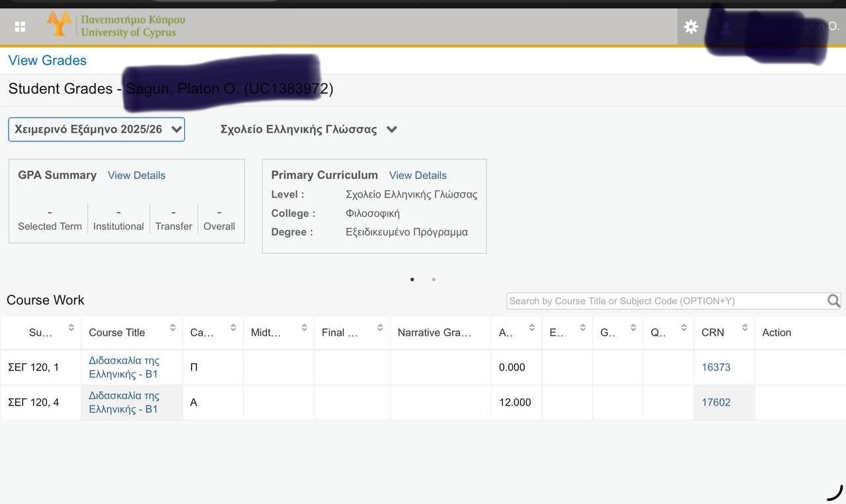Click the View Grades heading link
Screen dimensions: 846x504
48,60
